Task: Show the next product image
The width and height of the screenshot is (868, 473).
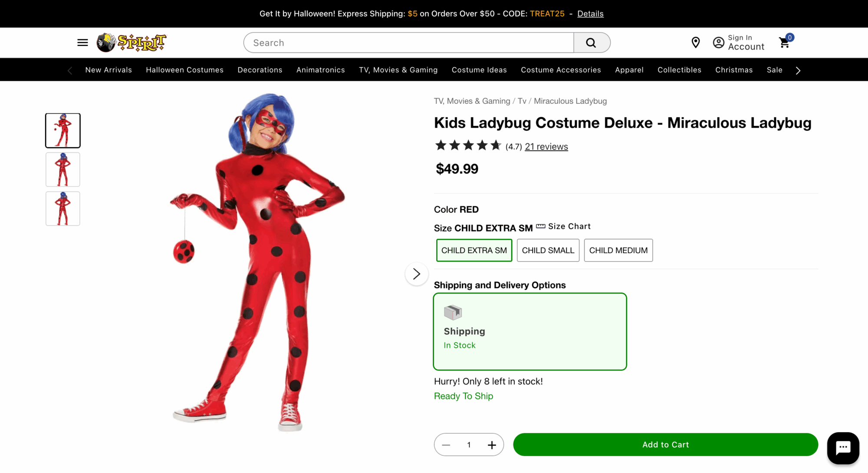Action: [416, 274]
